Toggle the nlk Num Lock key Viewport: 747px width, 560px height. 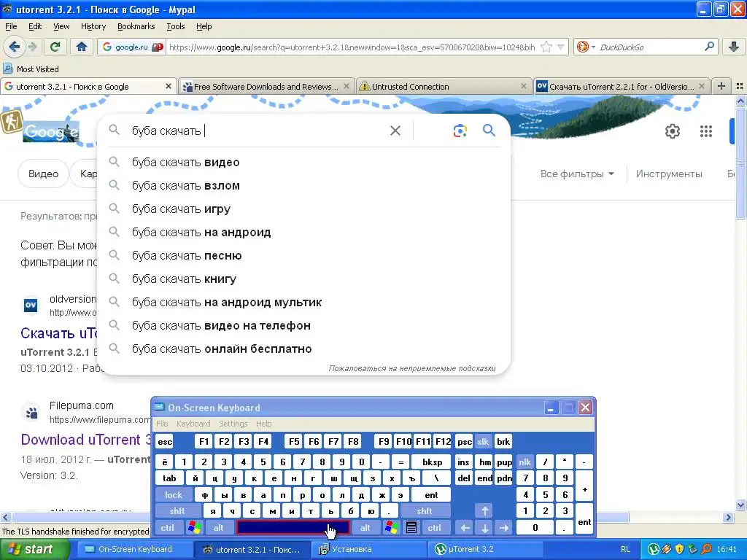[525, 462]
